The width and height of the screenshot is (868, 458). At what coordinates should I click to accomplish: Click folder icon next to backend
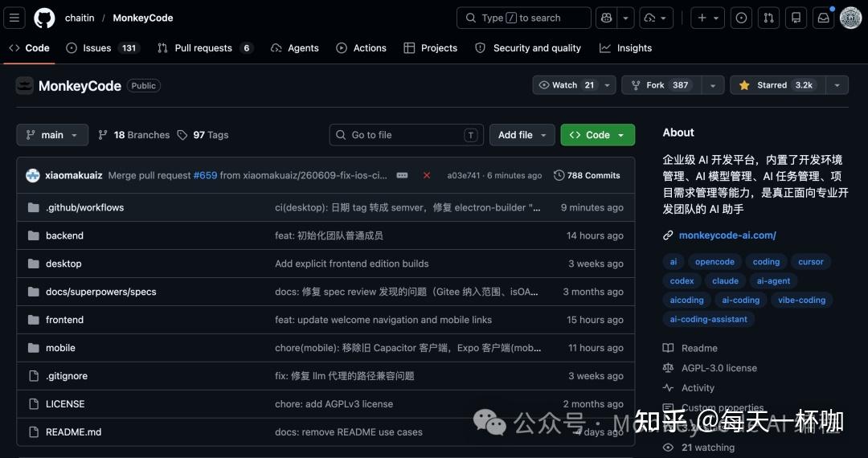pyautogui.click(x=34, y=235)
